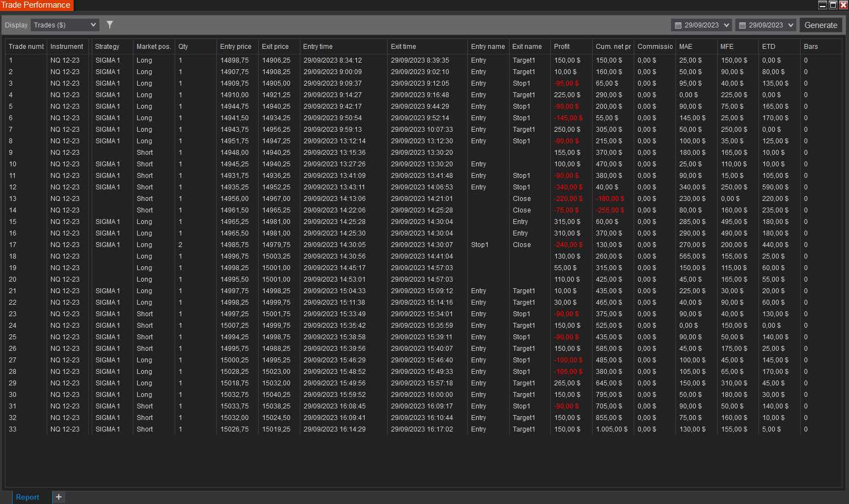Sort by the Market pos. column header
Image resolution: width=849 pixels, height=504 pixels.
pos(154,47)
